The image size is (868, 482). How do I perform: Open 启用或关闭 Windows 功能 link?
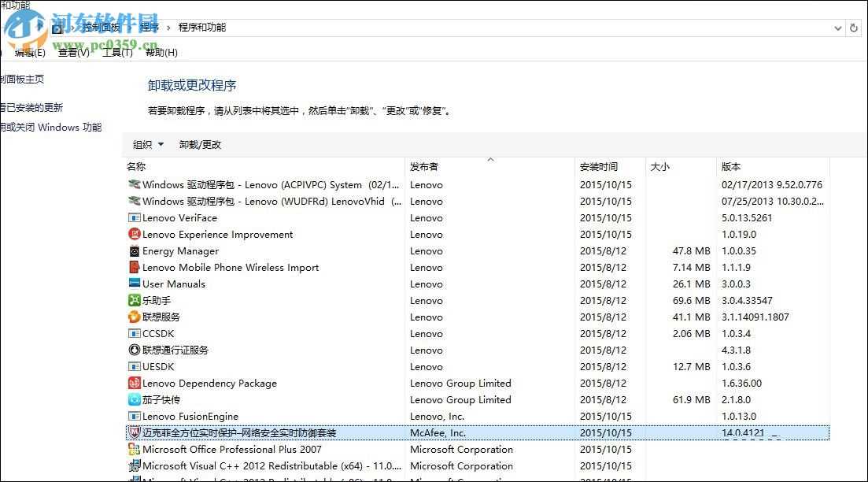[x=50, y=128]
